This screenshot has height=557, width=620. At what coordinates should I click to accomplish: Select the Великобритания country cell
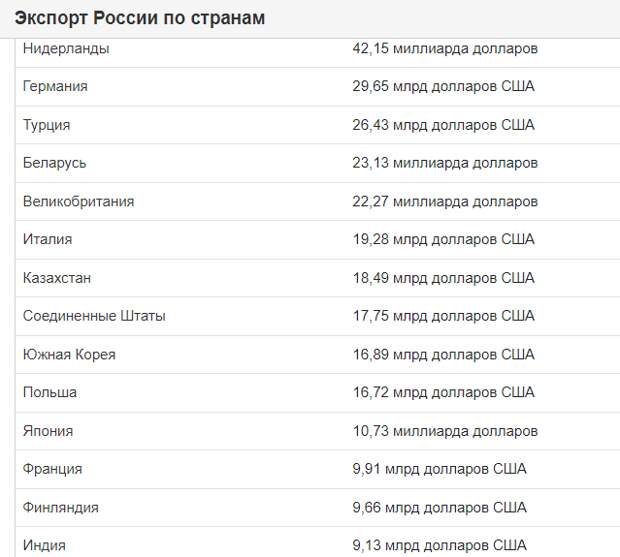tap(78, 201)
